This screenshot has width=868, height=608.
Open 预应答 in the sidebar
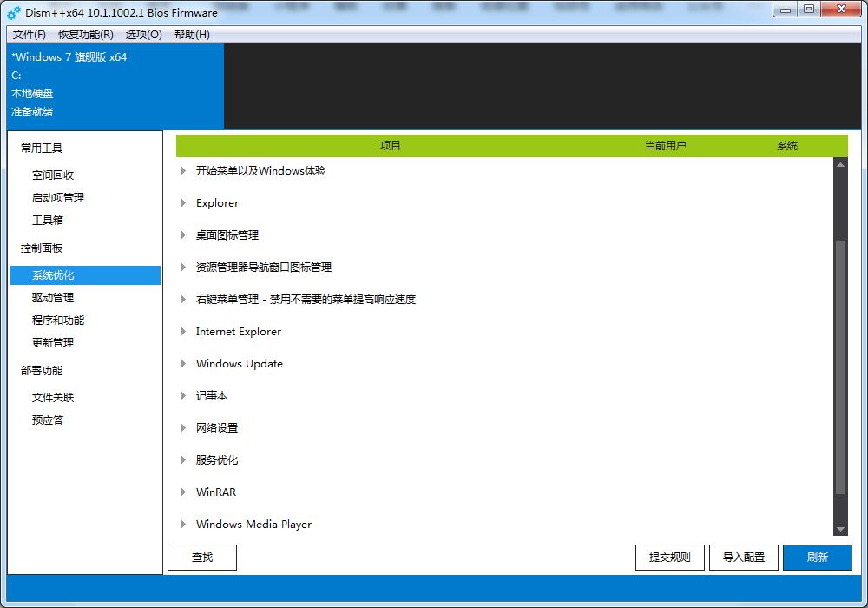point(48,420)
